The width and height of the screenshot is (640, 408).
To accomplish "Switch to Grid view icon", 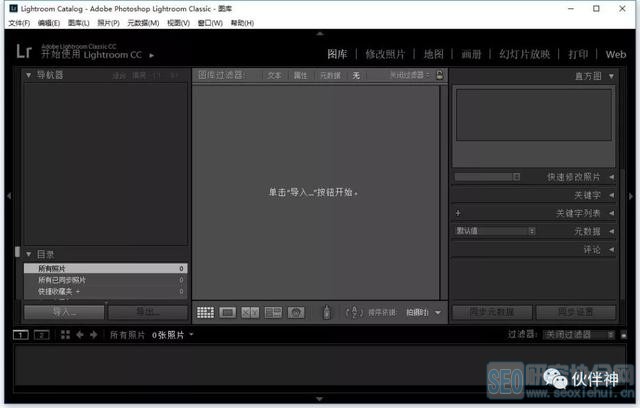I will click(205, 313).
